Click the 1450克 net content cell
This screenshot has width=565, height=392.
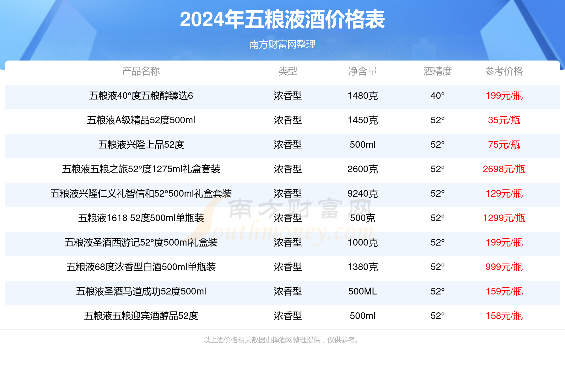tap(363, 120)
